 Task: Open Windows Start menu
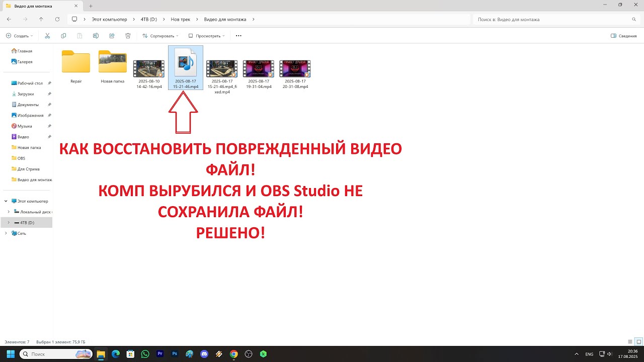click(11, 354)
